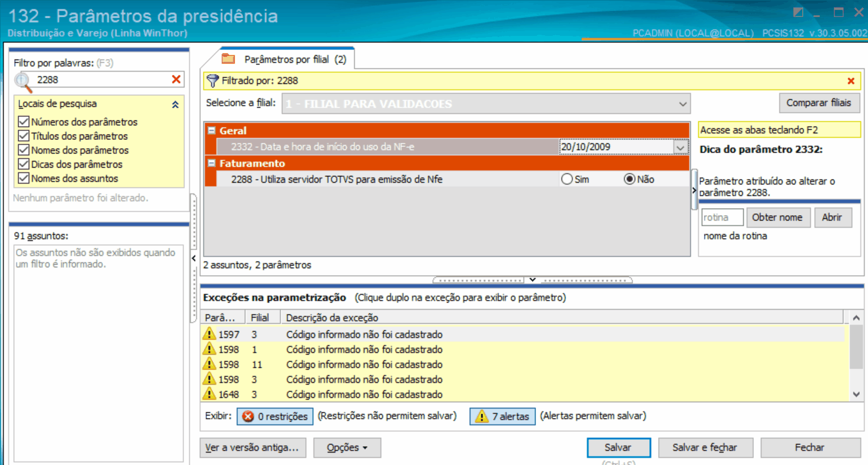Image resolution: width=868 pixels, height=465 pixels.
Task: Select Sim for parameter 2288
Action: tap(567, 179)
